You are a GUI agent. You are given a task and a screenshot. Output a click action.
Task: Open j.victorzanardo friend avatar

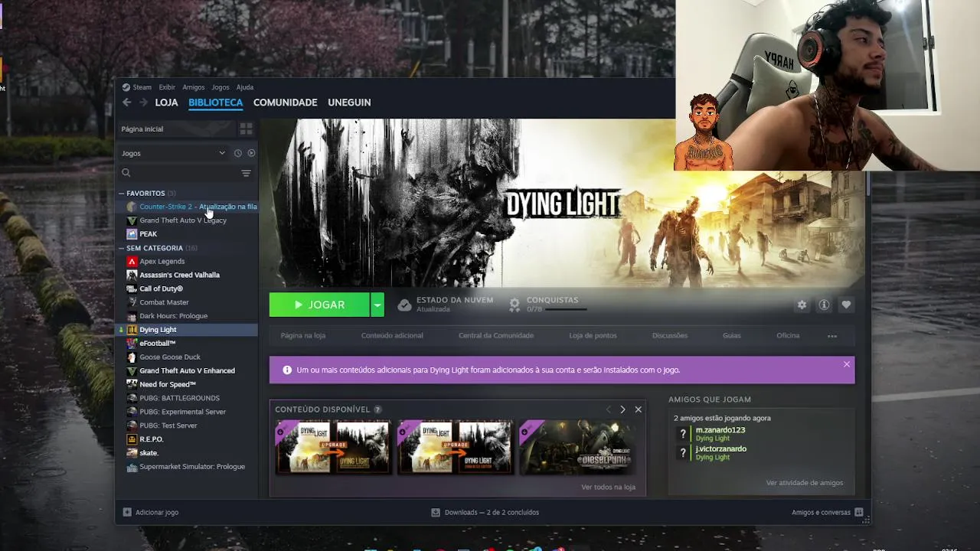(x=683, y=453)
